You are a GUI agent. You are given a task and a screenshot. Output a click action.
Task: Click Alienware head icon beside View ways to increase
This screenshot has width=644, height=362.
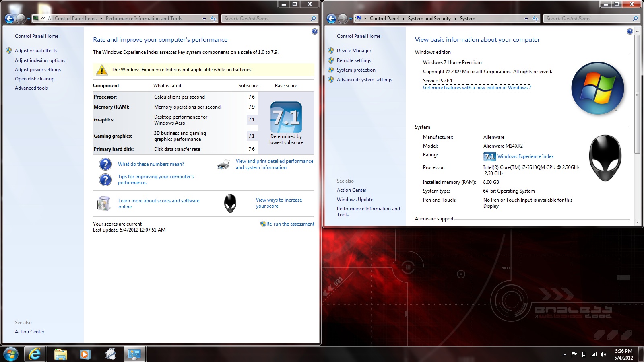(230, 203)
